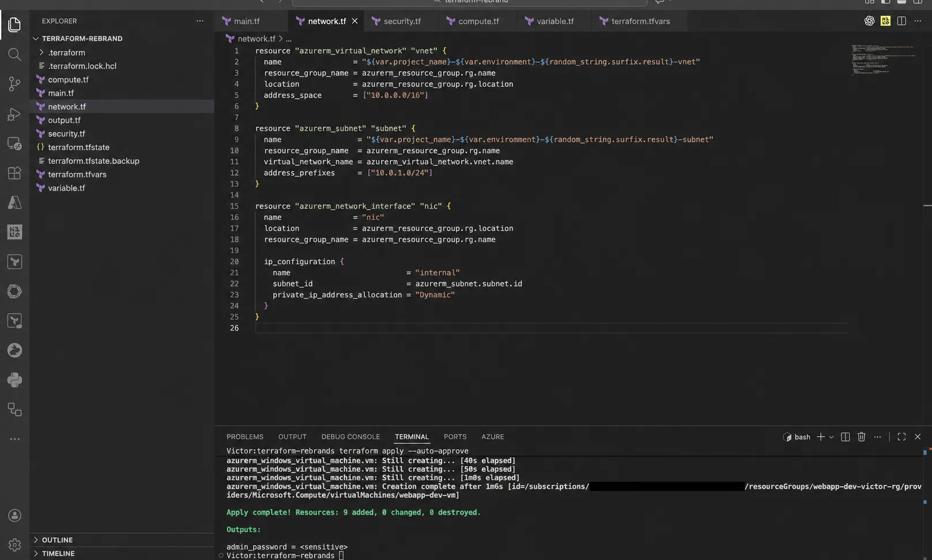This screenshot has height=560, width=932.
Task: Open the AZURE panel tab
Action: point(492,437)
